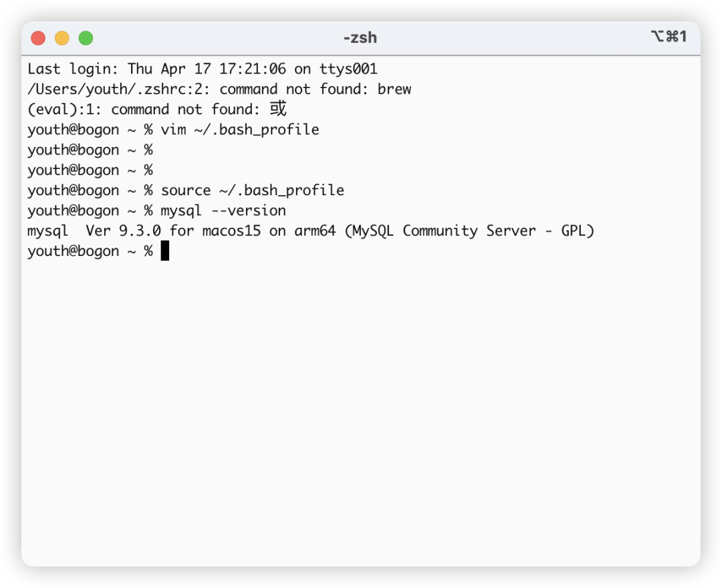This screenshot has width=722, height=588.
Task: Click 'MySQL Community Server - GPL' text
Action: pos(470,231)
